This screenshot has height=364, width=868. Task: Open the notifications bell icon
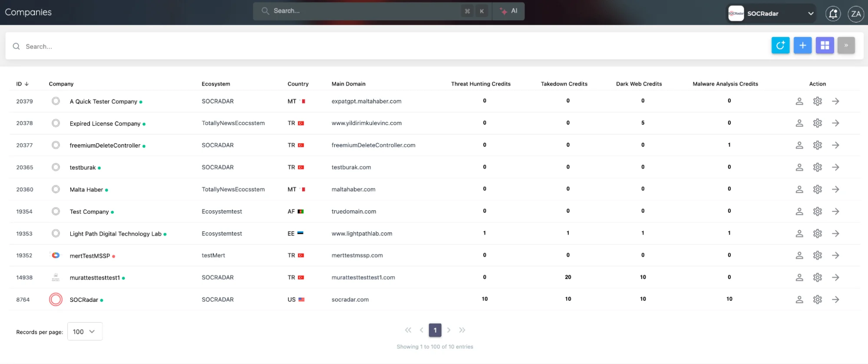click(833, 13)
